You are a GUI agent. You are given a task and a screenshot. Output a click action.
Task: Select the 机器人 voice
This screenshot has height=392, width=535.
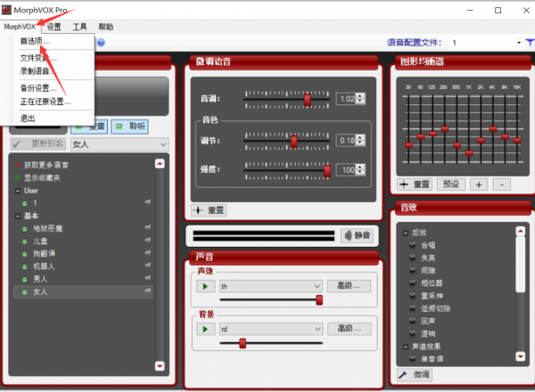[44, 266]
